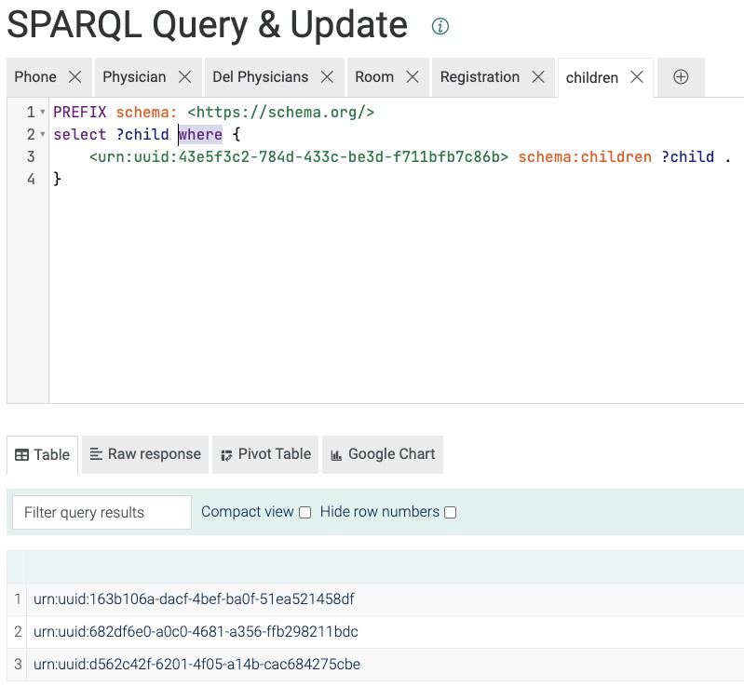Open result urn:uuid:163b106a-dacf-4bef link
Image resolution: width=744 pixels, height=700 pixels.
click(194, 599)
